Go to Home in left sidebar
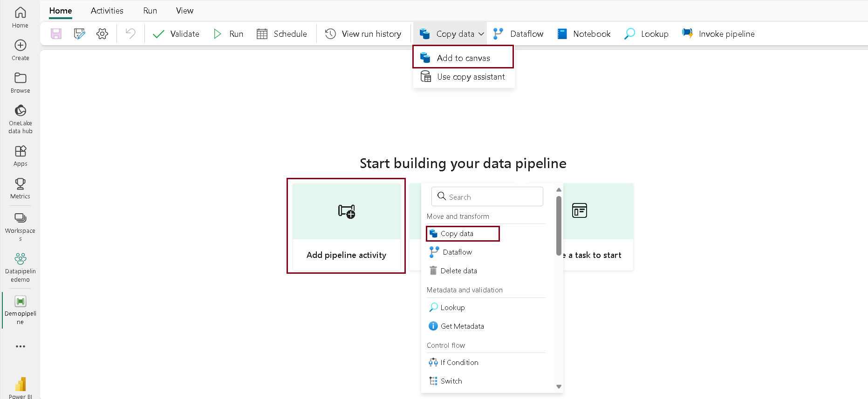868x399 pixels. point(20,17)
